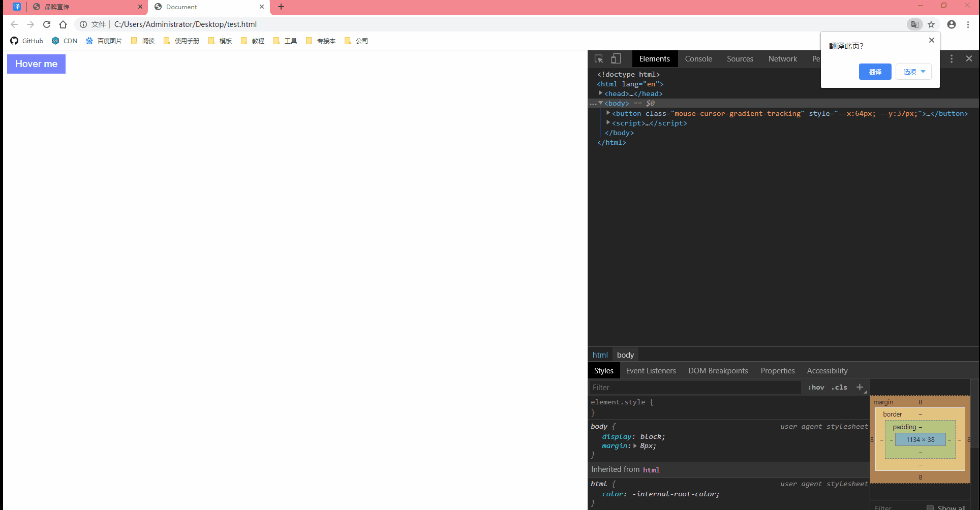This screenshot has width=980, height=510.
Task: Open the 选项 options dropdown
Action: [913, 72]
